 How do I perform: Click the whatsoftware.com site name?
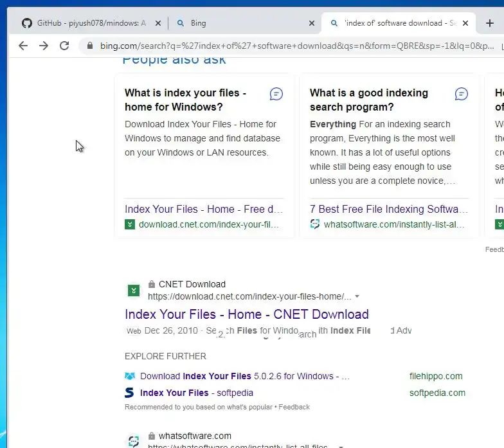click(195, 436)
